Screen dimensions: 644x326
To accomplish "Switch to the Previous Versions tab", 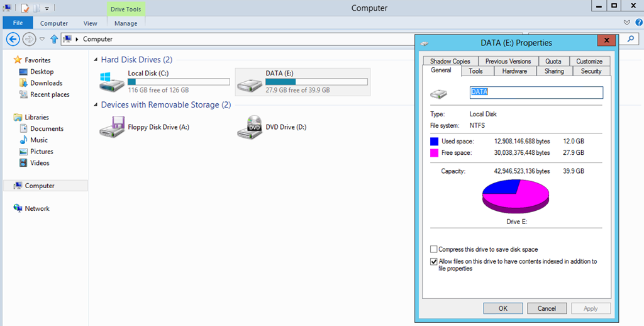I will (508, 61).
